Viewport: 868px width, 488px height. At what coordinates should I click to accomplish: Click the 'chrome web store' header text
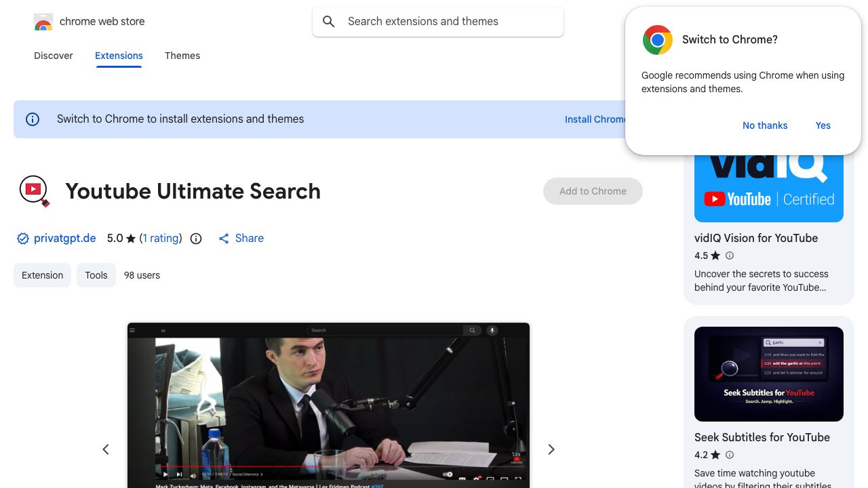pos(102,22)
